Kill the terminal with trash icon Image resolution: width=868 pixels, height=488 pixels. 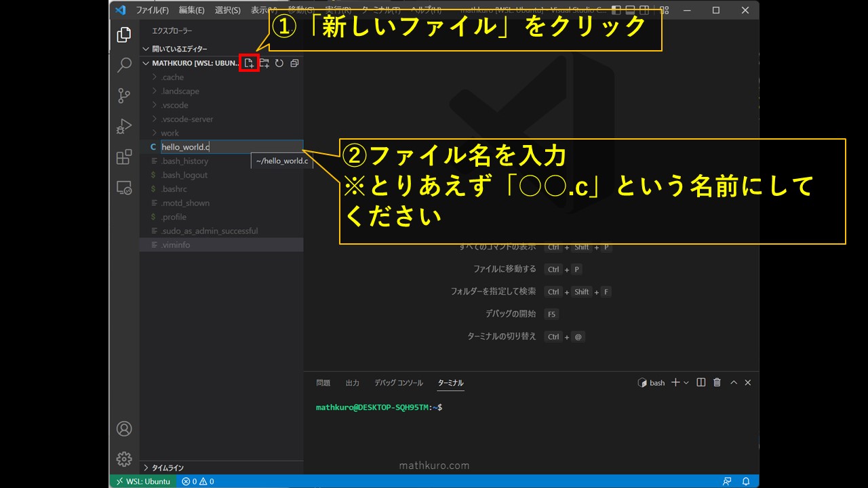tap(717, 383)
